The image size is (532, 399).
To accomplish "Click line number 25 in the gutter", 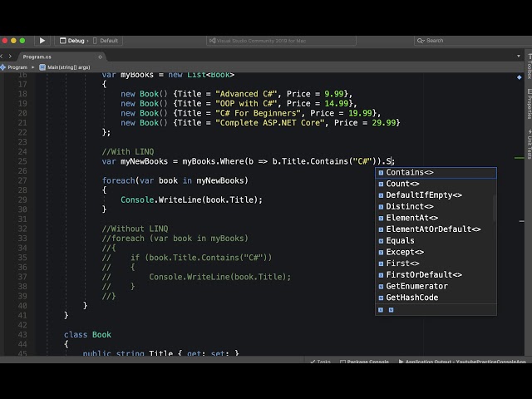I will [x=22, y=161].
